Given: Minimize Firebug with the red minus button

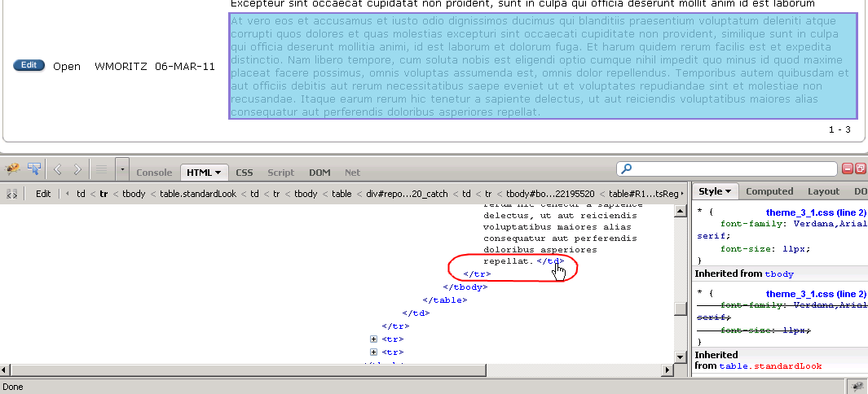Looking at the screenshot, I should coord(848,169).
